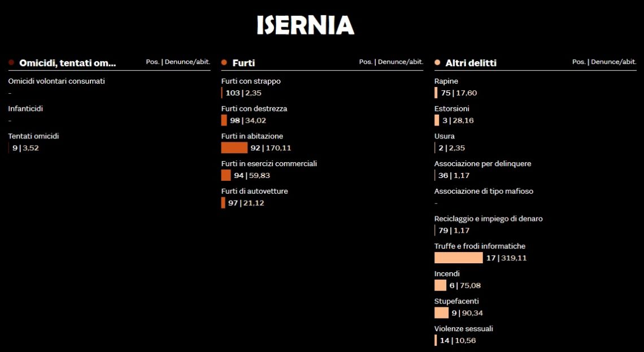Click the Furti in esercizi commerciali bar

[x=226, y=175]
